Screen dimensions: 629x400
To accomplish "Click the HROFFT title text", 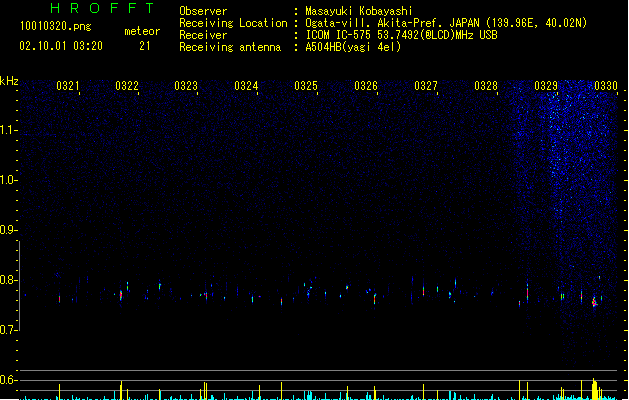I will pos(103,8).
